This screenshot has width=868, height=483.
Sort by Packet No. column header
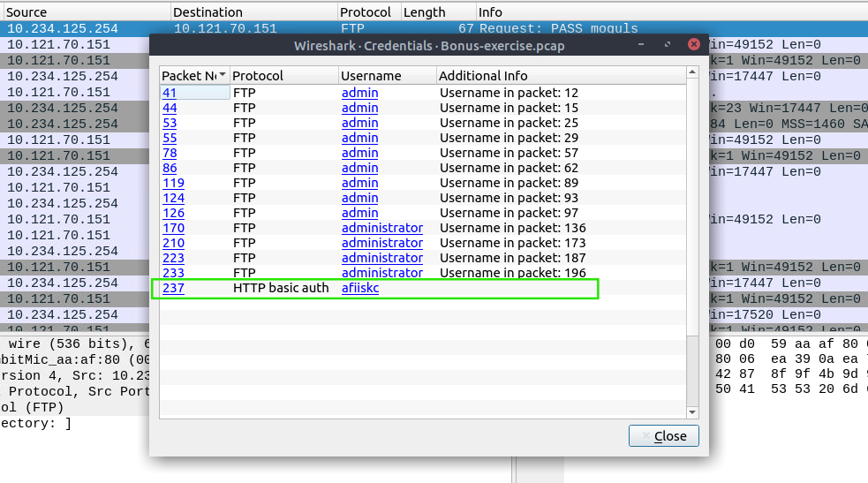[194, 76]
